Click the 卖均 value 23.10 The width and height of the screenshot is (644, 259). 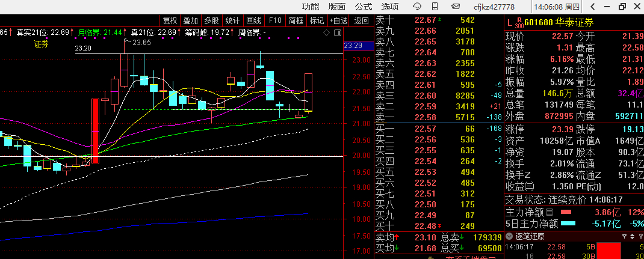(x=425, y=237)
